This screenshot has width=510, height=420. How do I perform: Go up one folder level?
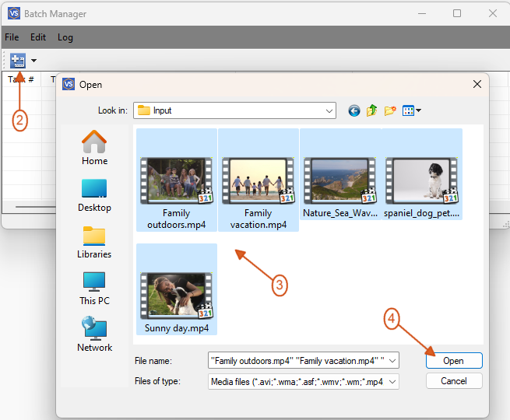tap(372, 110)
